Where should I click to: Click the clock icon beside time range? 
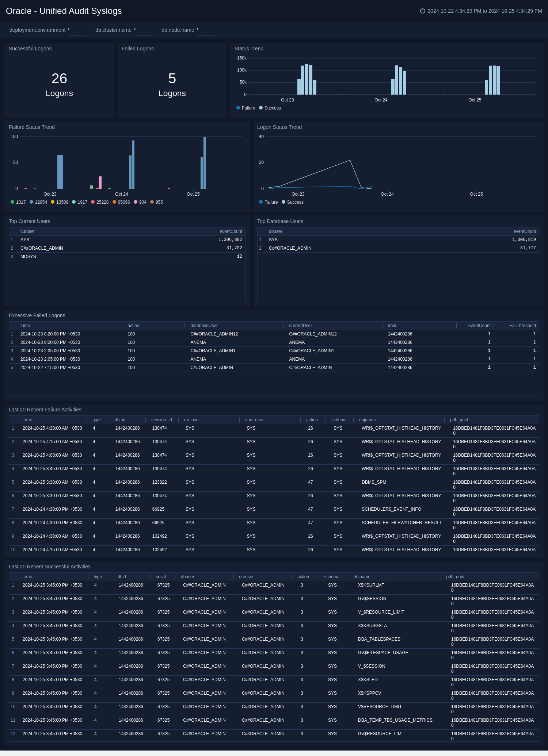[423, 11]
